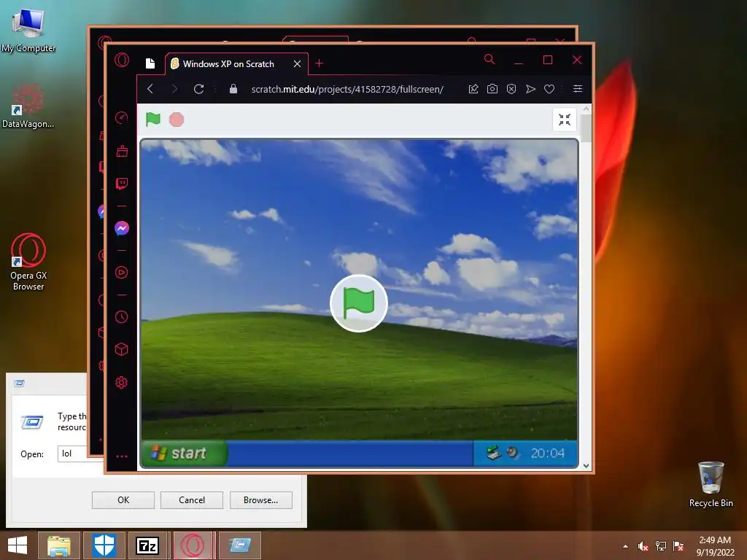
Task: View site security lock info
Action: pyautogui.click(x=233, y=89)
